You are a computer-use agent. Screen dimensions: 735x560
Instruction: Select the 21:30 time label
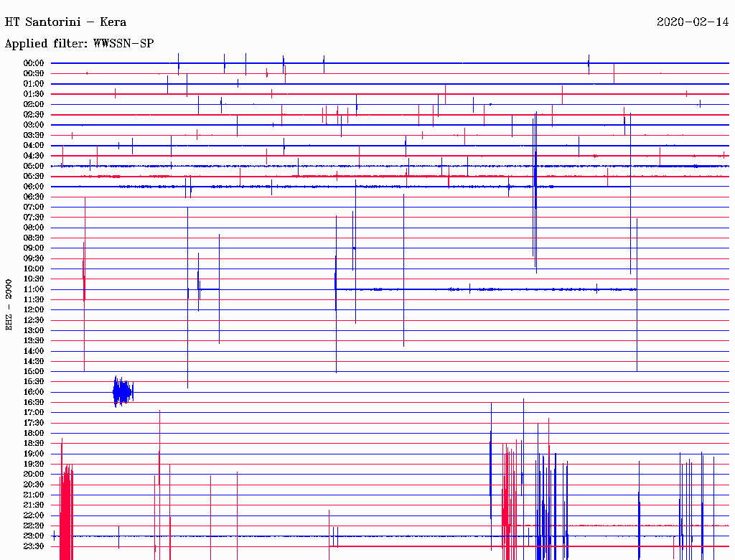[34, 505]
